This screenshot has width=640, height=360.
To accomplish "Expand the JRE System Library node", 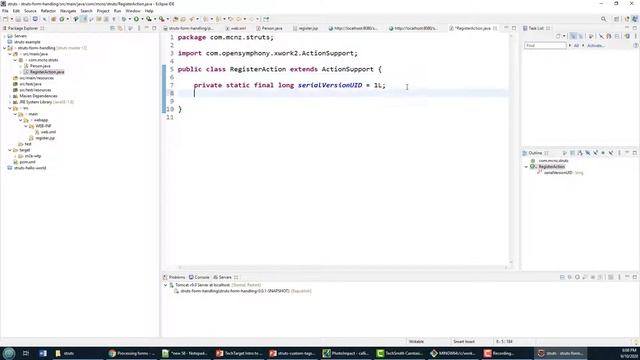I will point(10,102).
